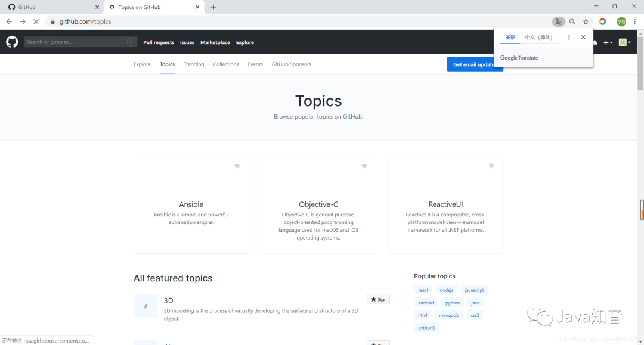
Task: Click the Star button for 3D topic
Action: click(x=378, y=299)
